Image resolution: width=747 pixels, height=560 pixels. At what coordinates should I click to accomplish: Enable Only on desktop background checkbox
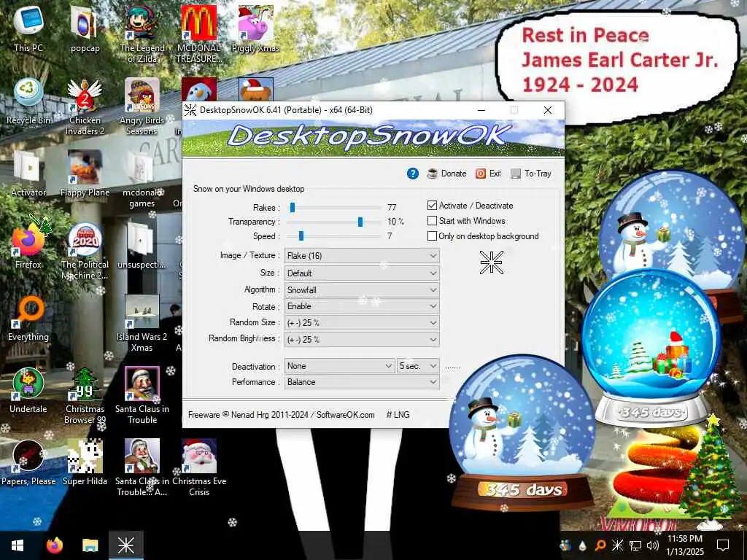[432, 236]
